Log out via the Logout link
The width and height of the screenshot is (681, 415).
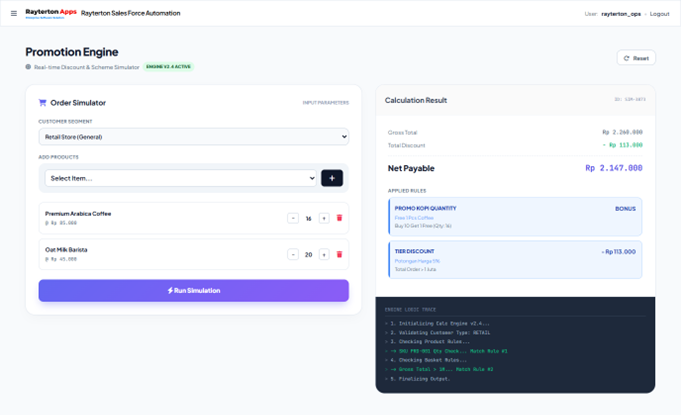659,14
